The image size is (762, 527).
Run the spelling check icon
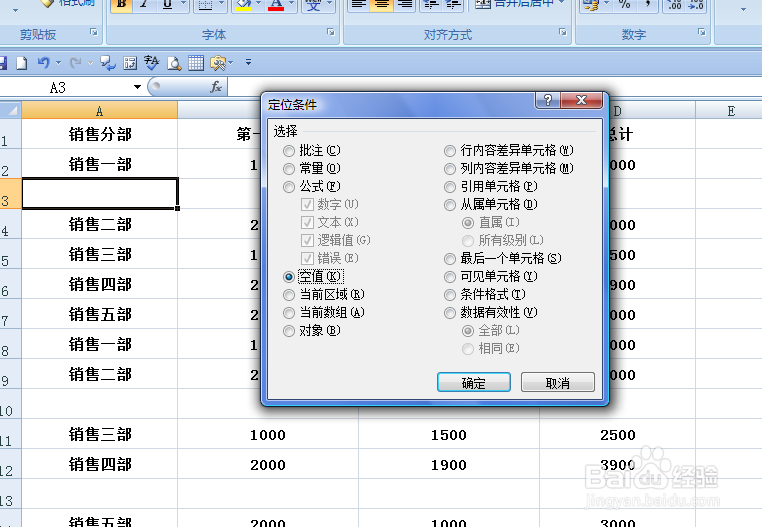click(152, 63)
